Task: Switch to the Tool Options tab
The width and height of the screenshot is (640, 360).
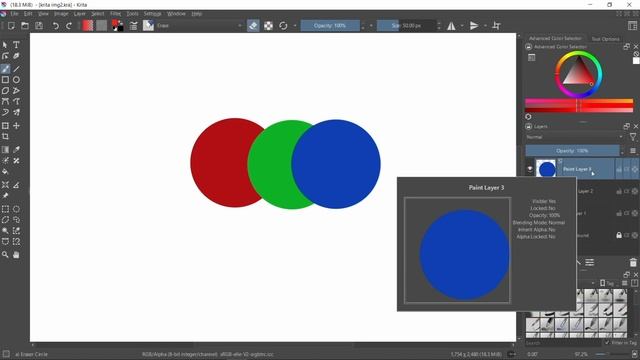Action: pos(605,39)
